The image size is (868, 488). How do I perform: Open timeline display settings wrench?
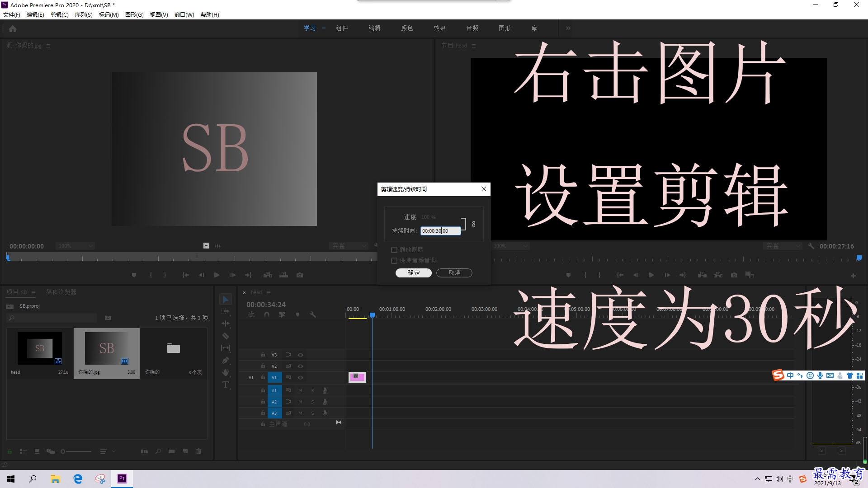[x=312, y=314]
